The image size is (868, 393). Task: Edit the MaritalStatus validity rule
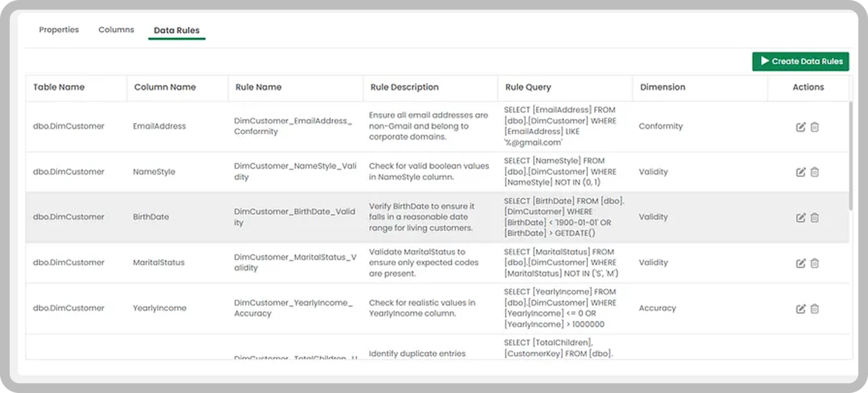coord(801,263)
